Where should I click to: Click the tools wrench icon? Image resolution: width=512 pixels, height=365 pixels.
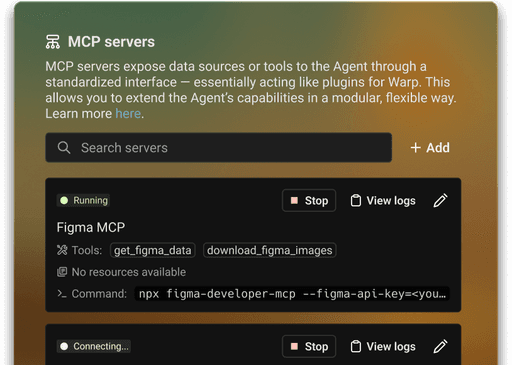62,250
